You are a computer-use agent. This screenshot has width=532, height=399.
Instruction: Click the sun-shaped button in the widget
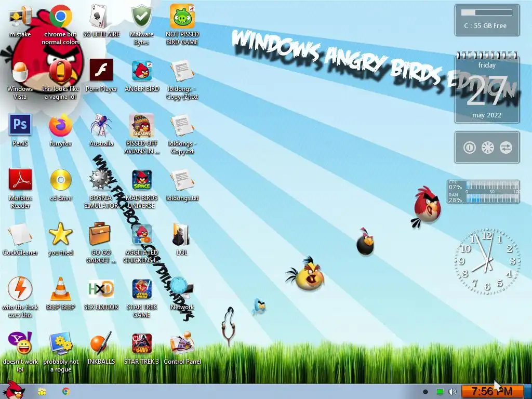487,148
